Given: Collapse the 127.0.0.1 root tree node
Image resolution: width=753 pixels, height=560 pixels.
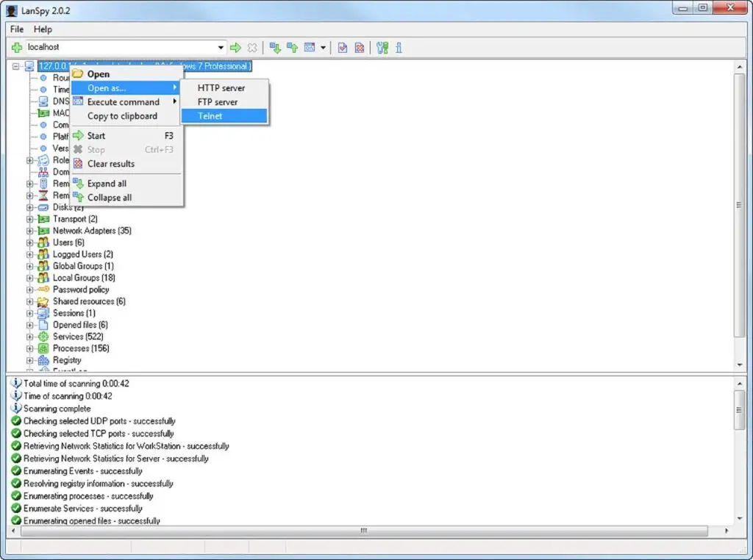Looking at the screenshot, I should (x=16, y=66).
